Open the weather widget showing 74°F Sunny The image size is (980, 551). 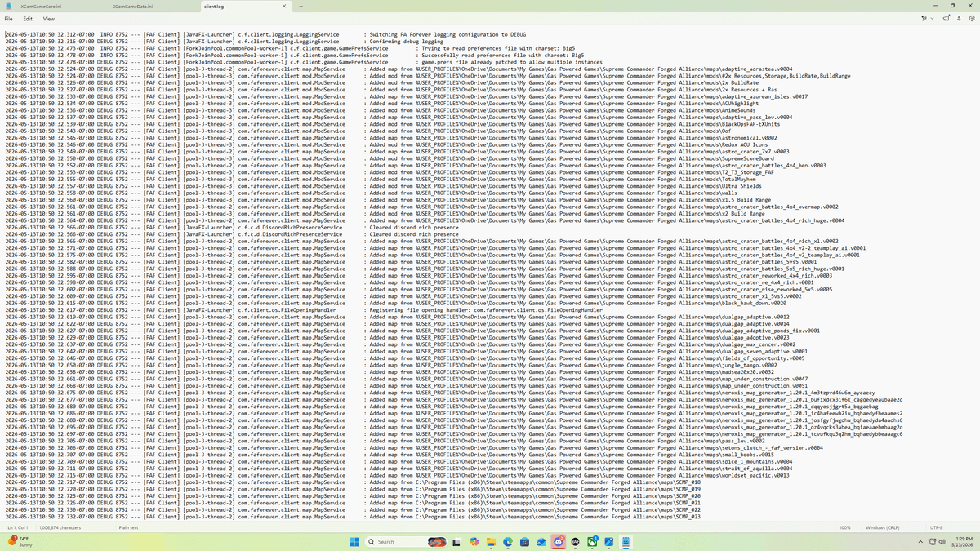tap(20, 541)
